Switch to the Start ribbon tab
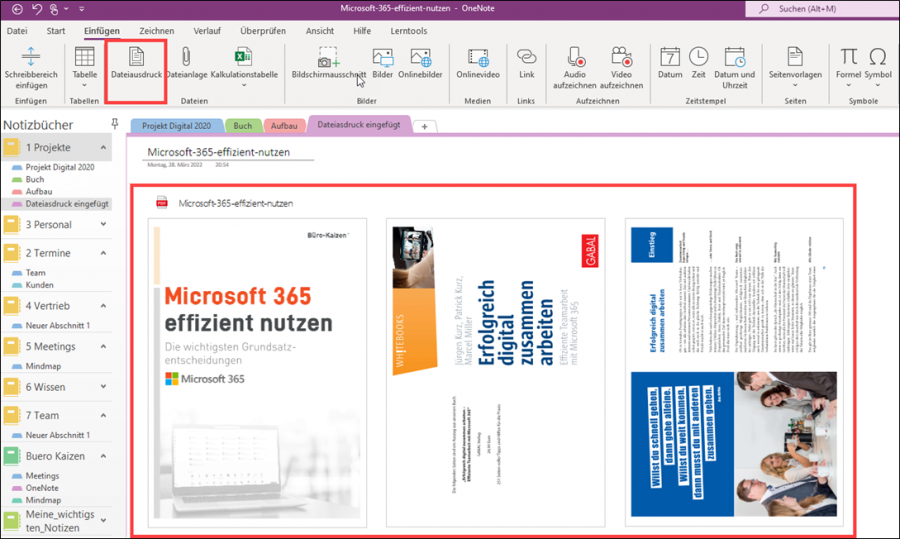The width and height of the screenshot is (900, 539). 56,31
